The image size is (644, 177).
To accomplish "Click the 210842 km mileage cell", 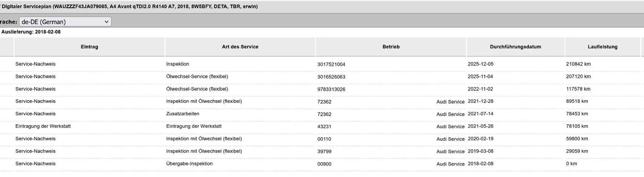I will pyautogui.click(x=578, y=64).
